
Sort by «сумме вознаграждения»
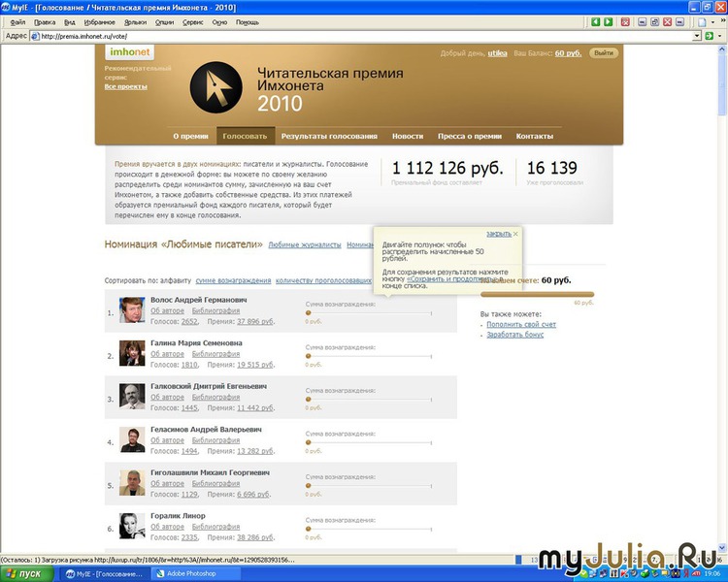233,280
